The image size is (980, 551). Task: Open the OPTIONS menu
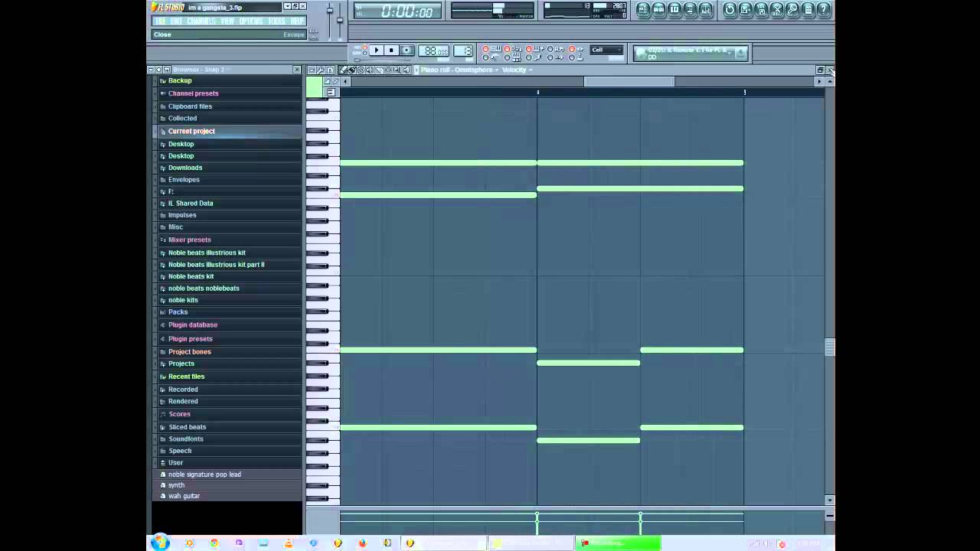[x=250, y=21]
